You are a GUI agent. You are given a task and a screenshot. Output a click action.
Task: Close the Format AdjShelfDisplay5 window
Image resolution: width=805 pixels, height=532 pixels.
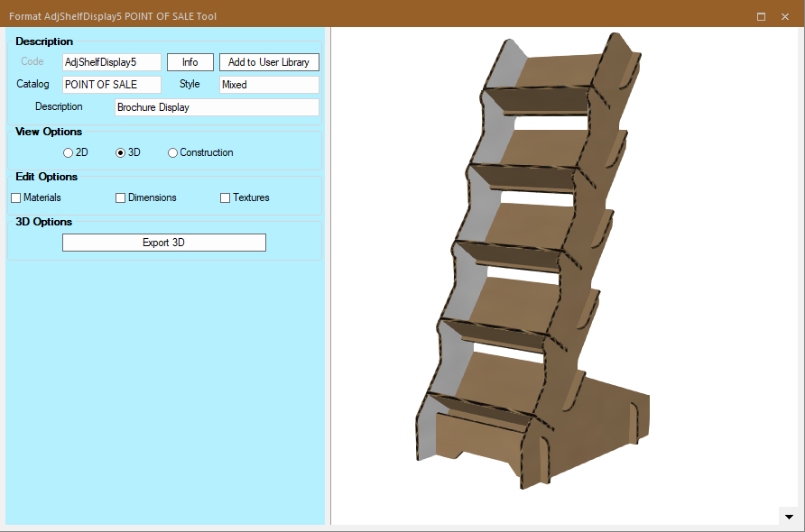point(785,16)
